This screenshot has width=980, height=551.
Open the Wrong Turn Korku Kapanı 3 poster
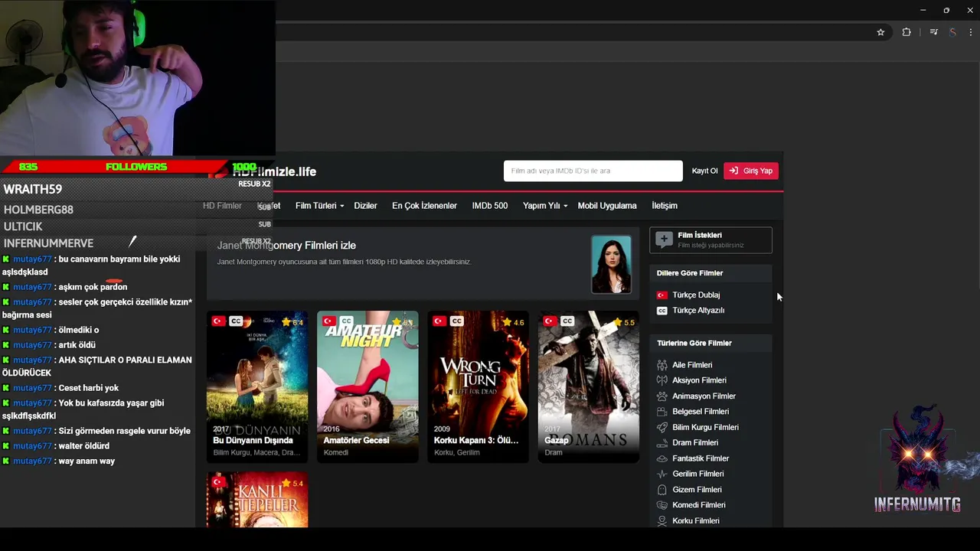point(478,386)
